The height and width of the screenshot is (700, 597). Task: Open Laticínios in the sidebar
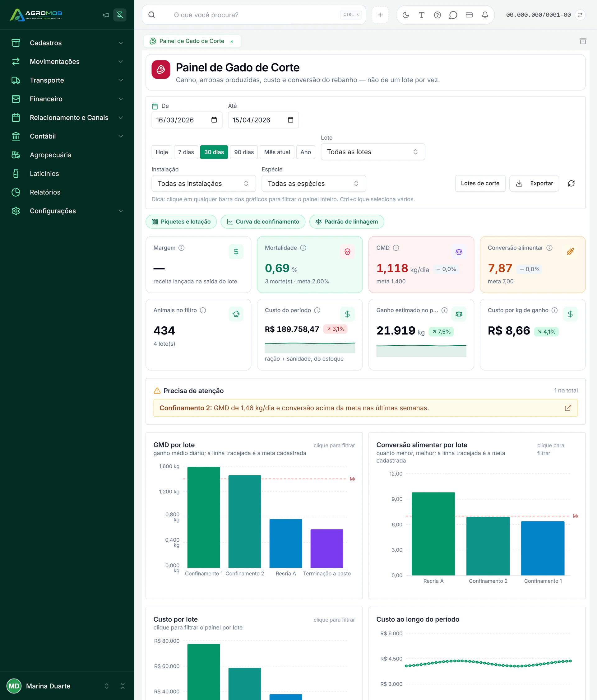tap(67, 174)
